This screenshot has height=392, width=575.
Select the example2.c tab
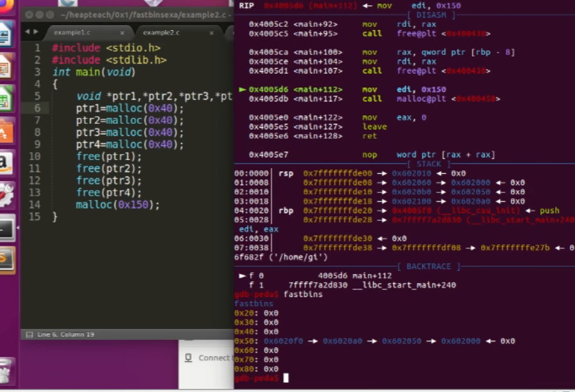tap(161, 32)
